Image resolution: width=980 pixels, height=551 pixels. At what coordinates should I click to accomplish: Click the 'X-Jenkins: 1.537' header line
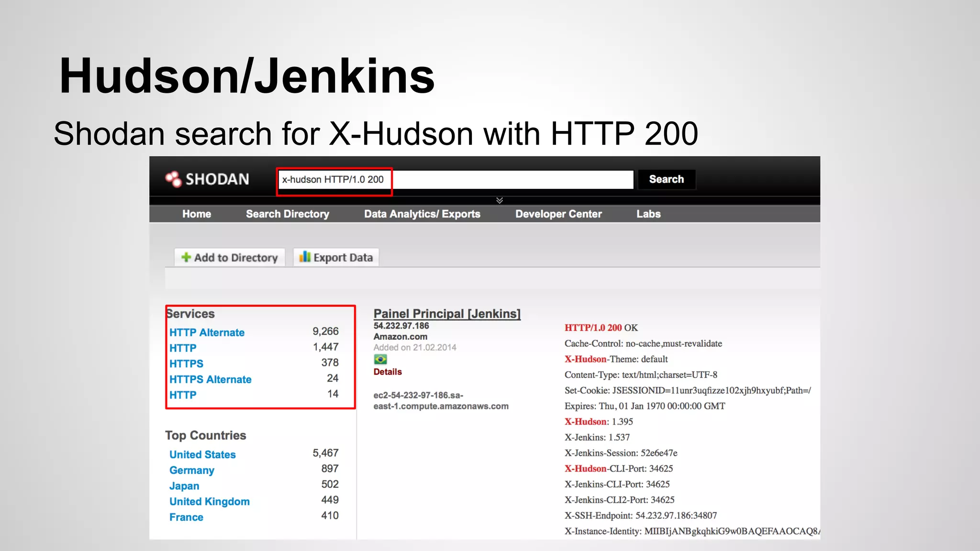597,437
